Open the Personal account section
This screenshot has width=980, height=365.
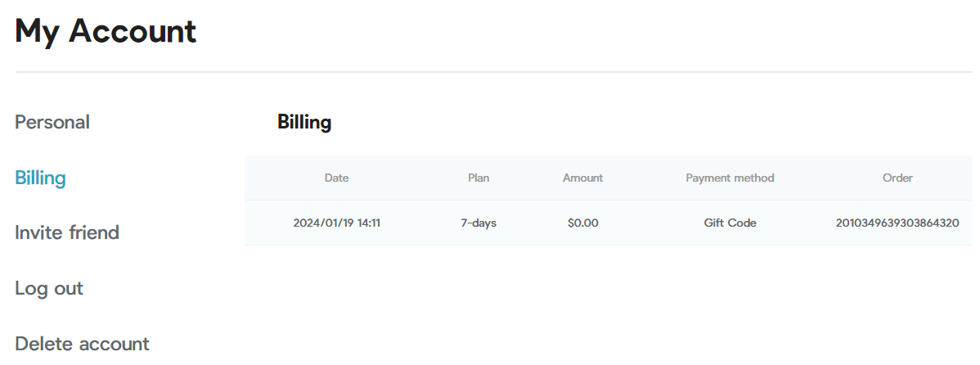click(52, 122)
